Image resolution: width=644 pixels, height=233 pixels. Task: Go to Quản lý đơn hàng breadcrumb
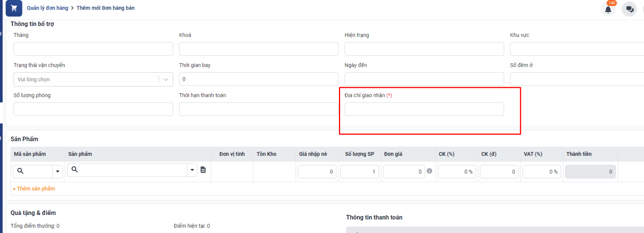[47, 8]
